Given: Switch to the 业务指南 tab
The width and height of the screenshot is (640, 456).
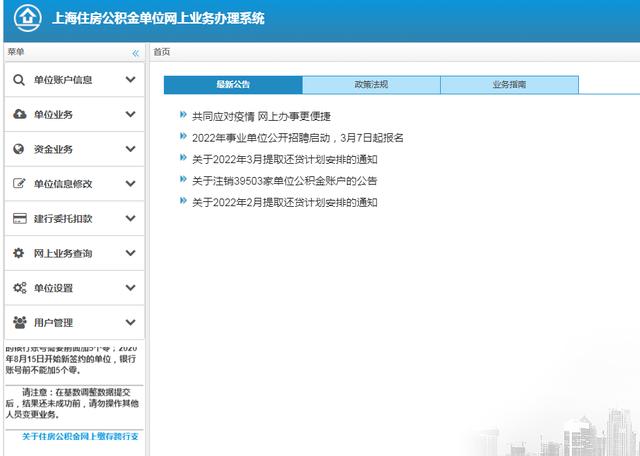Looking at the screenshot, I should (509, 86).
